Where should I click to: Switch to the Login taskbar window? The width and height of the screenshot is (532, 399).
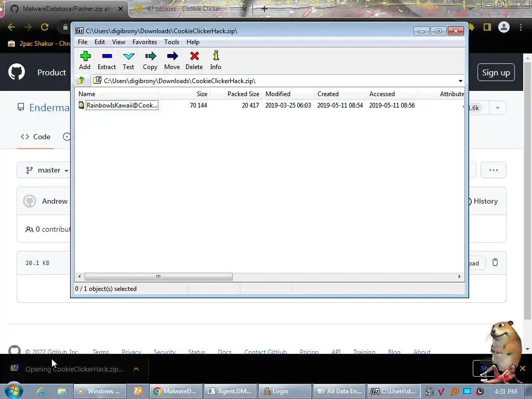point(285,391)
